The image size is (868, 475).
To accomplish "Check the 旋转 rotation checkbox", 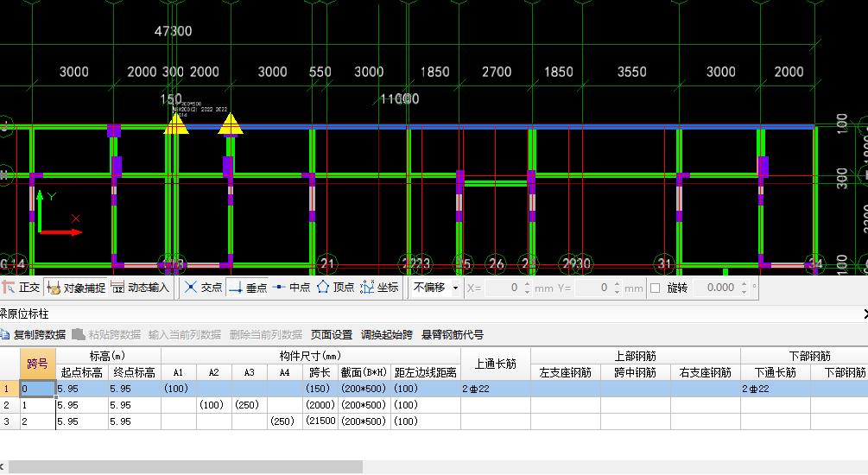I will coord(655,288).
